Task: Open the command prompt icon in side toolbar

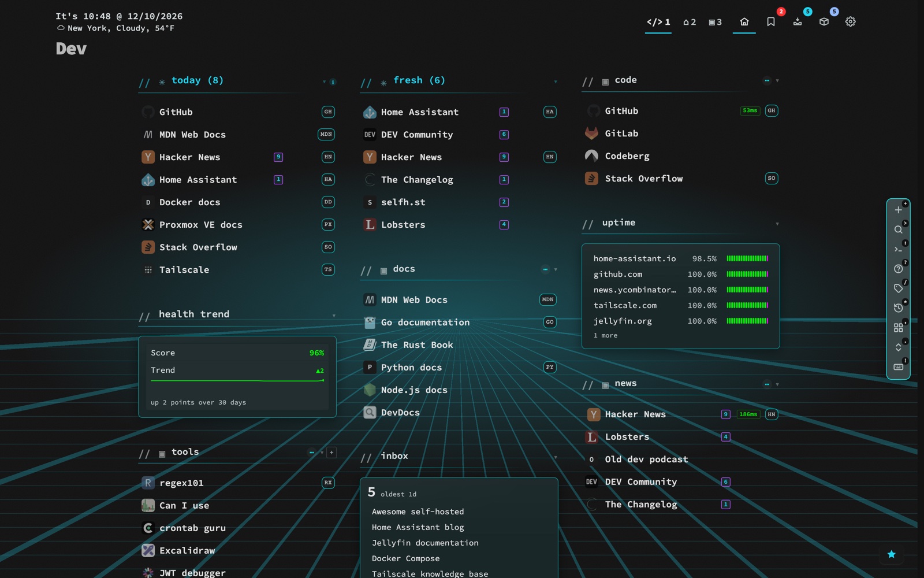Action: (898, 249)
